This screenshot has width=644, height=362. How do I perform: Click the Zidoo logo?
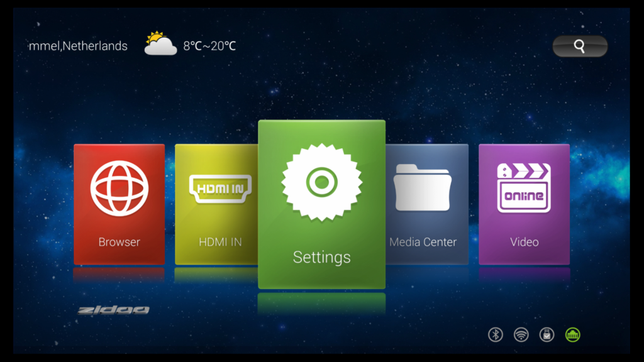[x=113, y=310]
